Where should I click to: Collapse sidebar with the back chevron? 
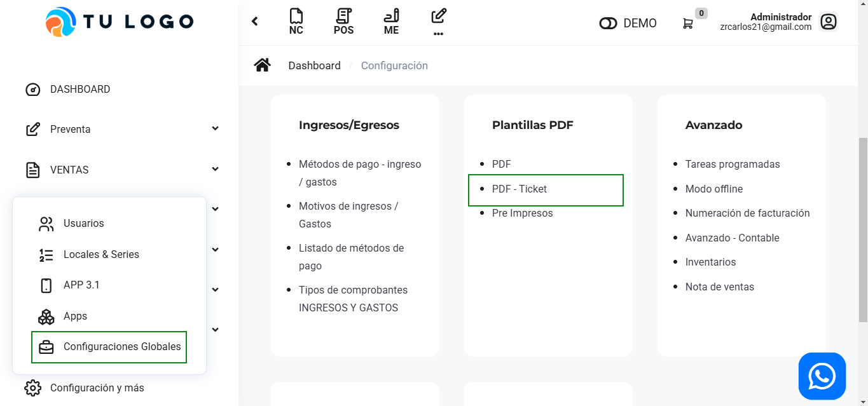coord(255,22)
